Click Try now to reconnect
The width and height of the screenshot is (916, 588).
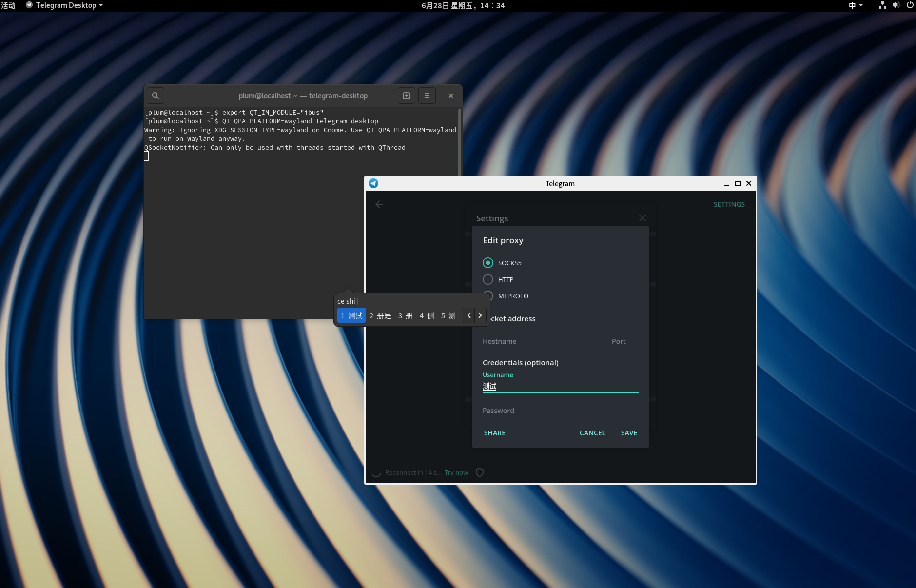[x=455, y=472]
